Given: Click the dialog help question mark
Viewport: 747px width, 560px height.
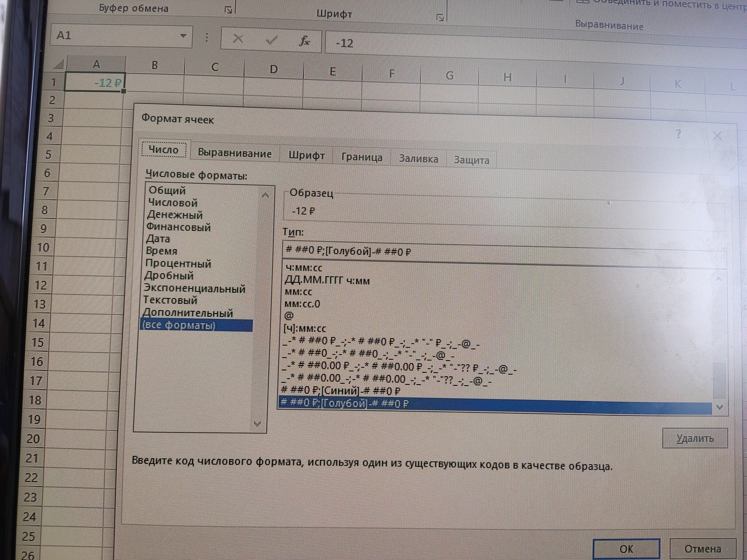Looking at the screenshot, I should (678, 134).
